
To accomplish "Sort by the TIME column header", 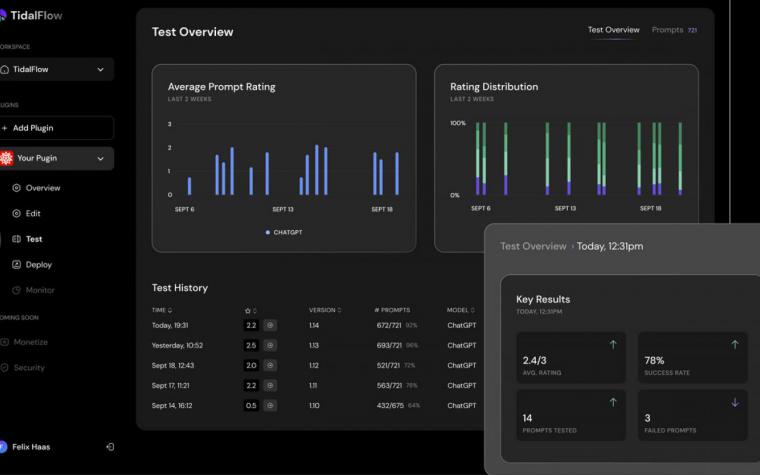I will [x=162, y=310].
